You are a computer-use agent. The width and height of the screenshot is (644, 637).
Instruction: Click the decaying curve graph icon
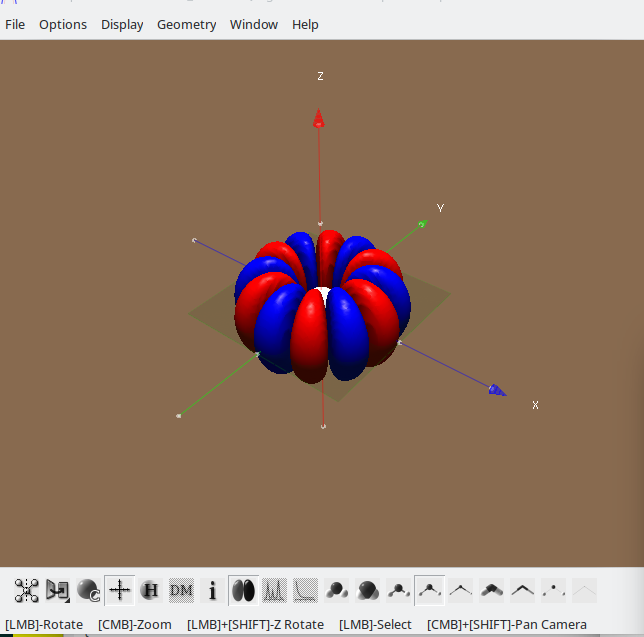coord(305,590)
